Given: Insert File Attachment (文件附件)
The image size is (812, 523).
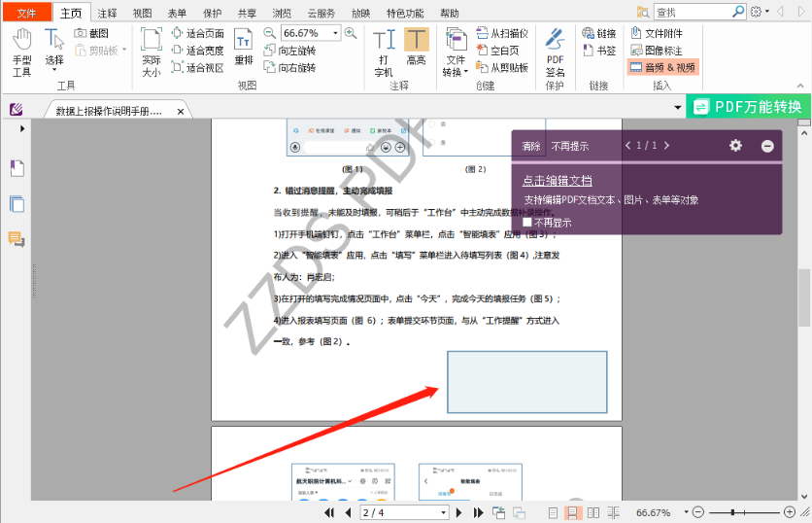Looking at the screenshot, I should (x=657, y=33).
